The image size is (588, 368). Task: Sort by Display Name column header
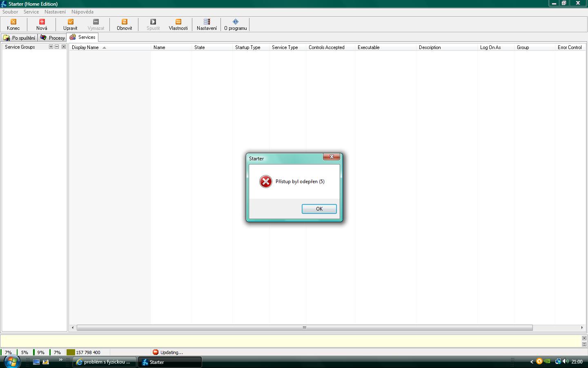pos(85,47)
